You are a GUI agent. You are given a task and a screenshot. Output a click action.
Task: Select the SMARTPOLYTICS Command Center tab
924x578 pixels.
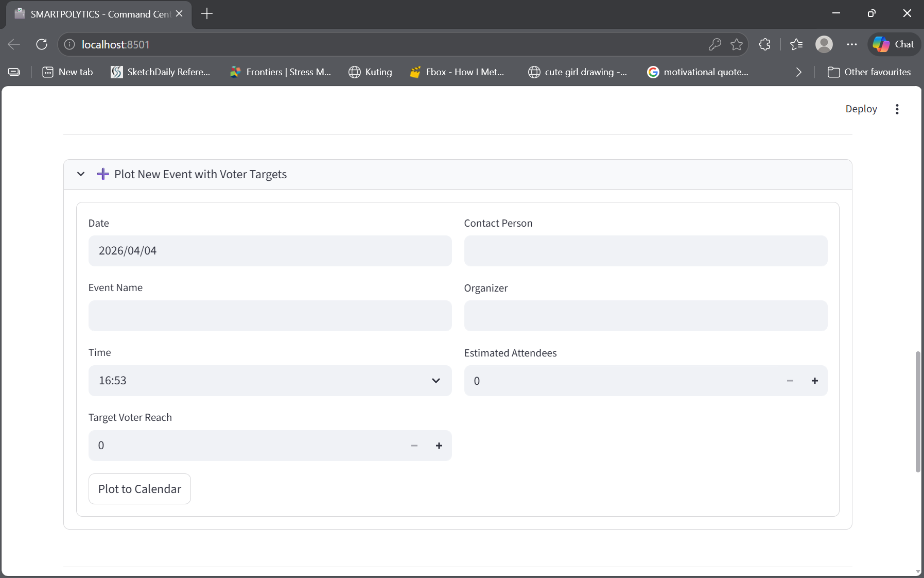tap(98, 14)
